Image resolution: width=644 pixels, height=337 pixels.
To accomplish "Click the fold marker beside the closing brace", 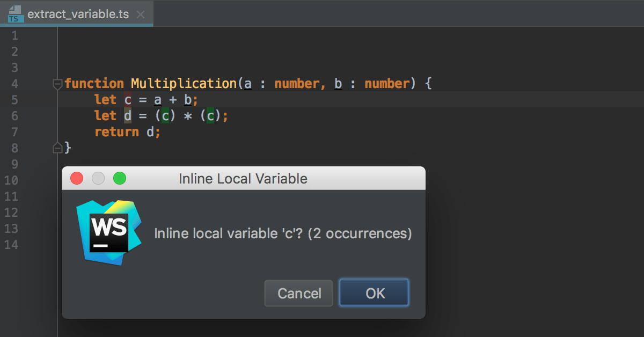I will pos(57,148).
